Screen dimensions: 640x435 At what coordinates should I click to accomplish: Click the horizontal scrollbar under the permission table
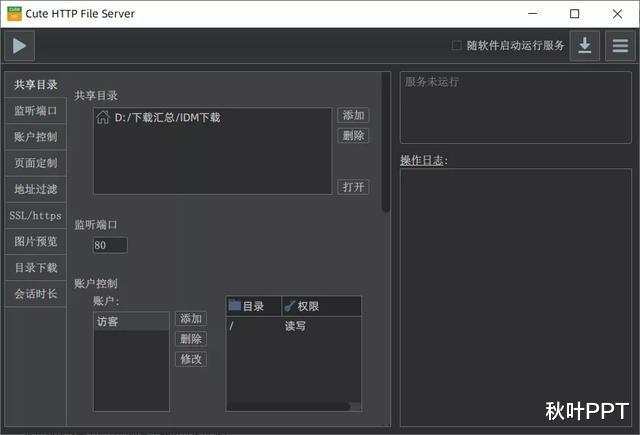pos(289,406)
